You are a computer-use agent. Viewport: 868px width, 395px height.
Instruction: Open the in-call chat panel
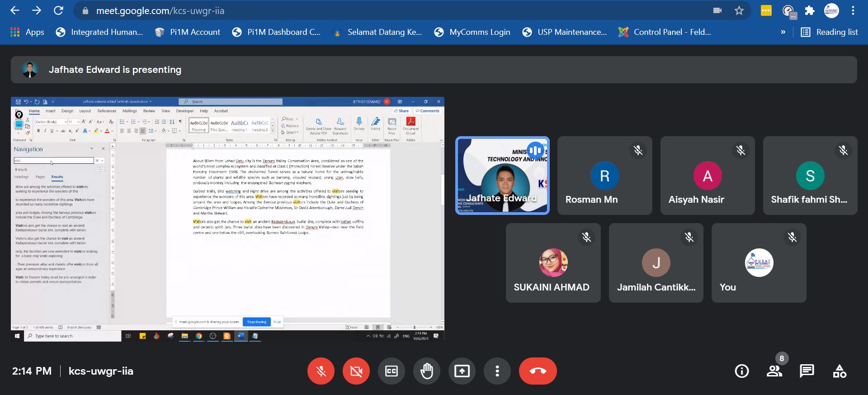[807, 371]
